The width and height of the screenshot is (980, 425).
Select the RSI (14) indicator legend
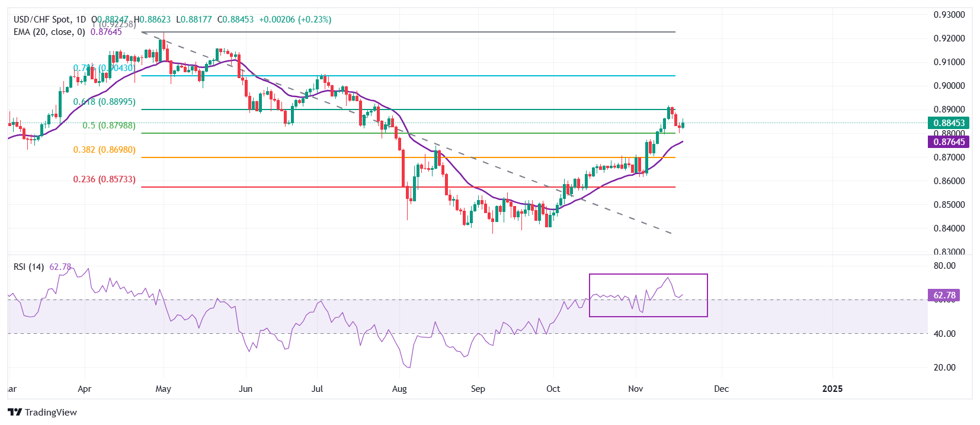coord(28,267)
